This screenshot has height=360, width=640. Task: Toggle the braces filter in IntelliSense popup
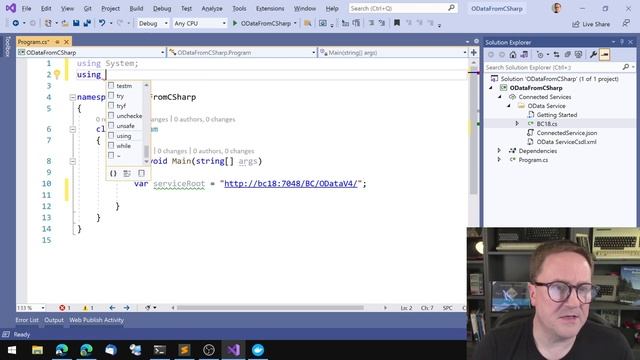click(x=113, y=173)
